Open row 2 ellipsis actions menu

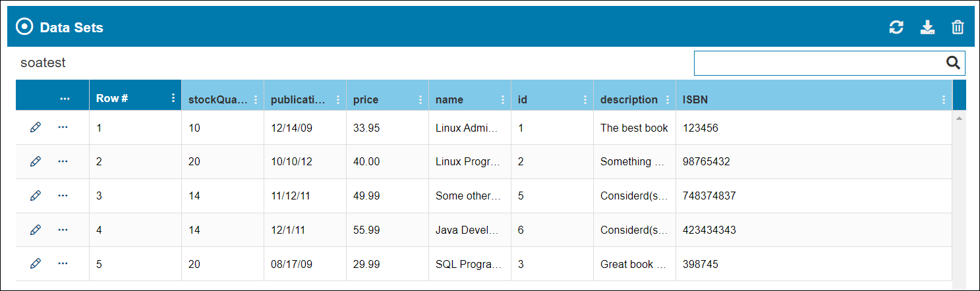(x=63, y=161)
